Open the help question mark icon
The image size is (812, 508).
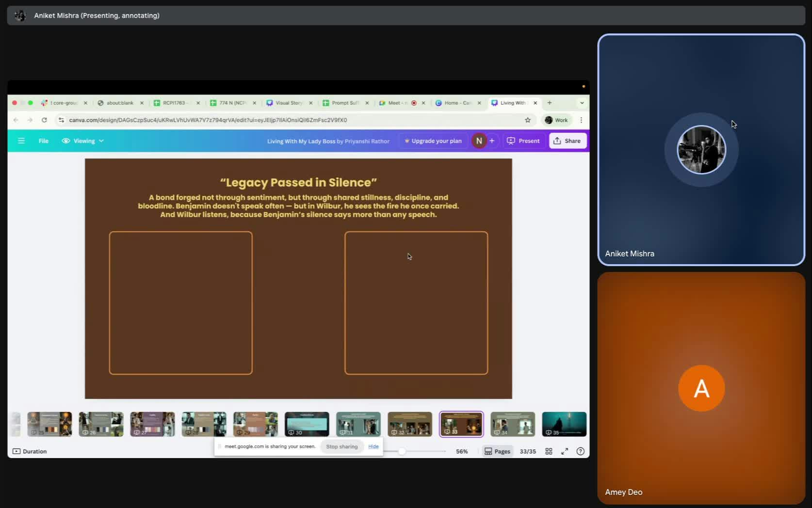click(x=580, y=451)
